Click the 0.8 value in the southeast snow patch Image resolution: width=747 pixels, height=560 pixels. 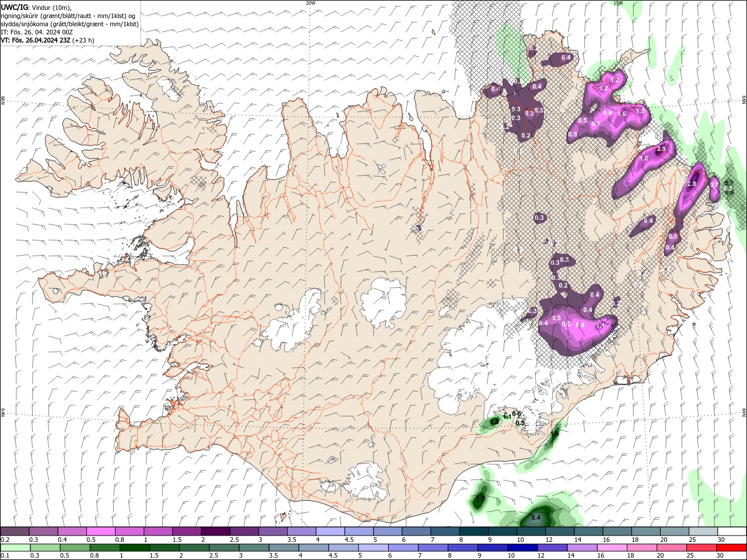(x=580, y=325)
